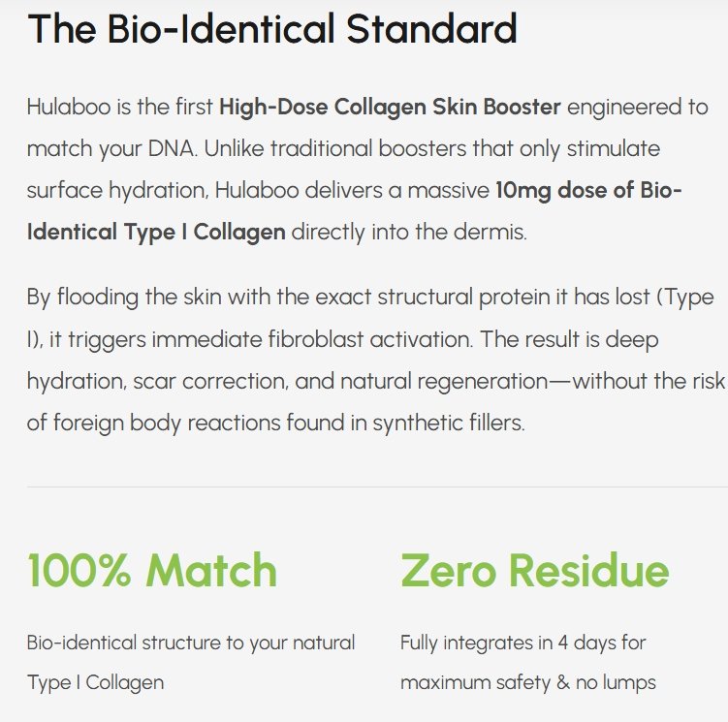Click bold phrase "10mg dose of Bio-"
This screenshot has height=722, width=728.
click(x=588, y=191)
